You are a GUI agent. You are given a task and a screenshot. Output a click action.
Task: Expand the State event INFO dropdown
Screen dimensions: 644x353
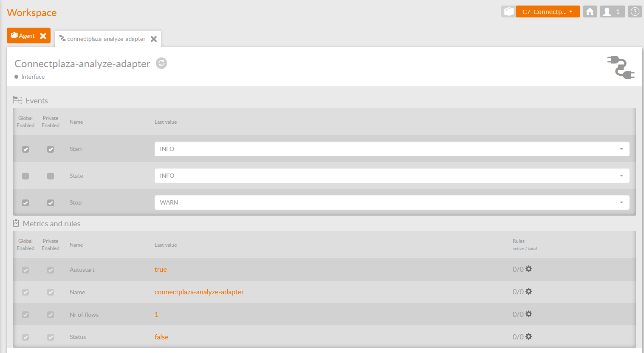point(391,176)
